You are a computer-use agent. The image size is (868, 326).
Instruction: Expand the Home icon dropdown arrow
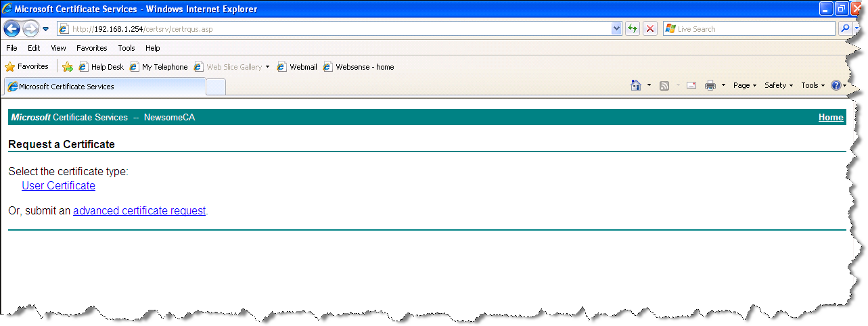649,85
